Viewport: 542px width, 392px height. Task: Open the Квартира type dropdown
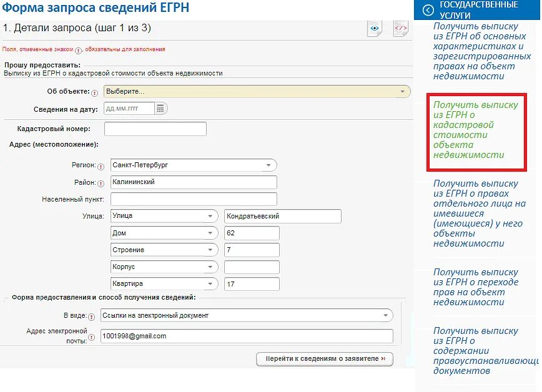[x=164, y=284]
